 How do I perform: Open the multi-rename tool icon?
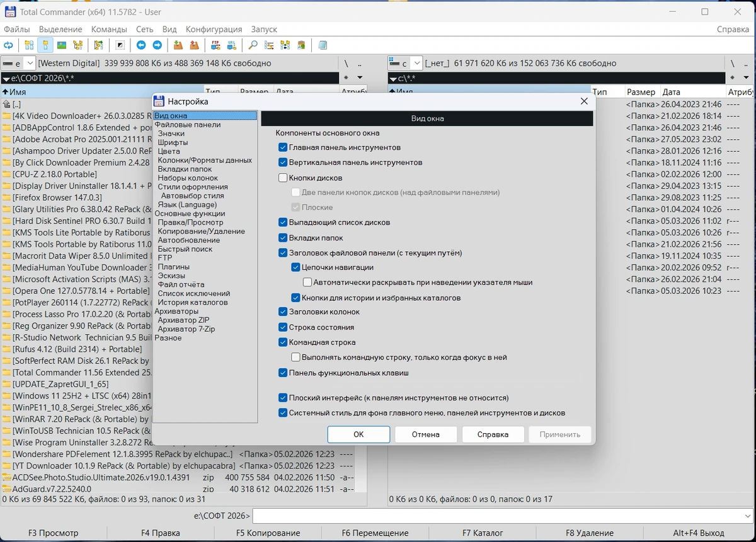pos(269,45)
